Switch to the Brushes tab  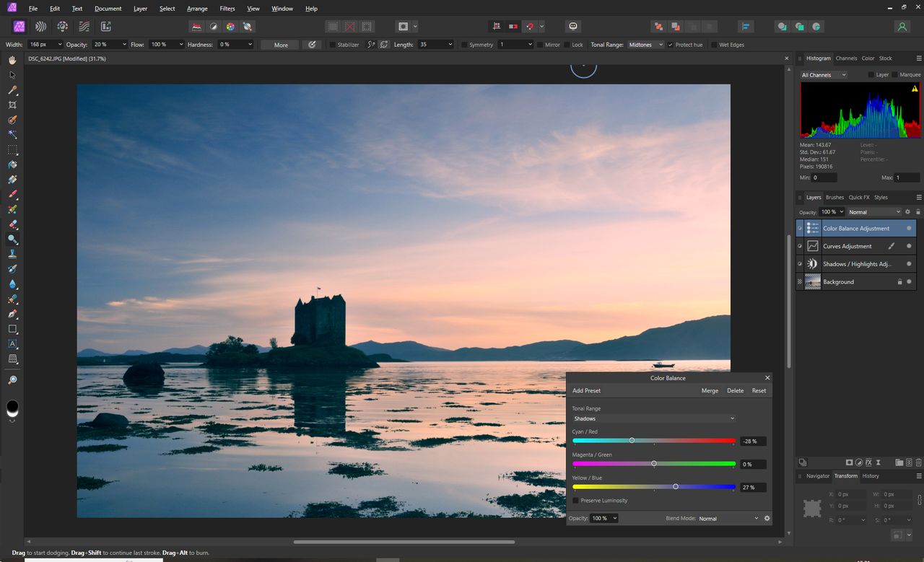[x=834, y=198]
